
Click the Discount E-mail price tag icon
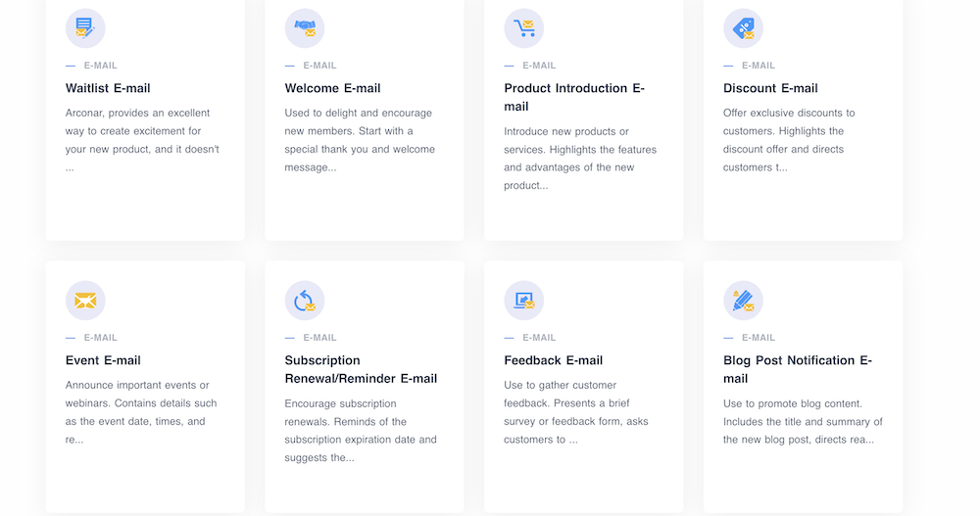(743, 28)
